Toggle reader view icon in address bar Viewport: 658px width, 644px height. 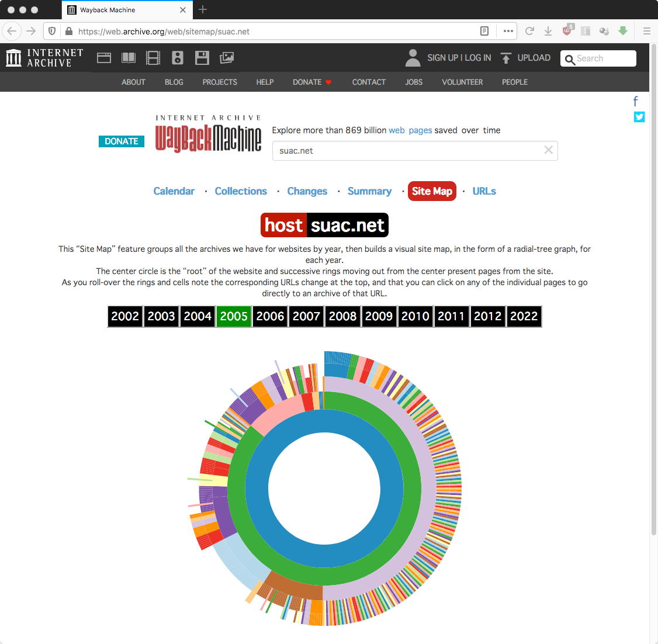tap(484, 31)
